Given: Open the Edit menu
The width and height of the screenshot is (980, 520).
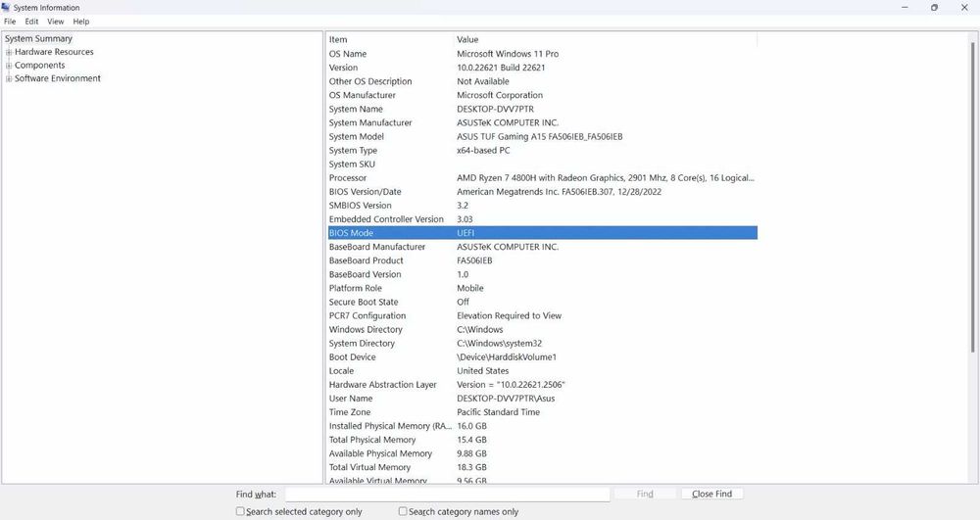Looking at the screenshot, I should click(x=31, y=22).
